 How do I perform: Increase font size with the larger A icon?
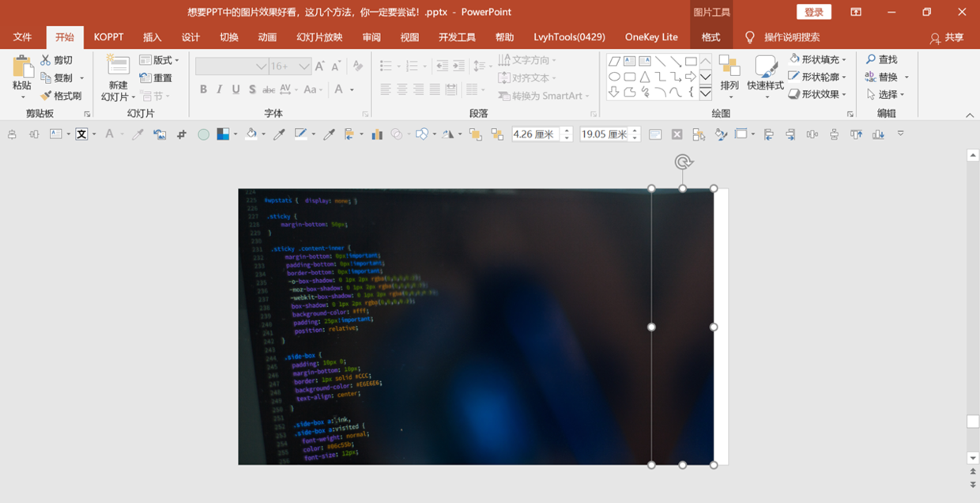point(320,66)
